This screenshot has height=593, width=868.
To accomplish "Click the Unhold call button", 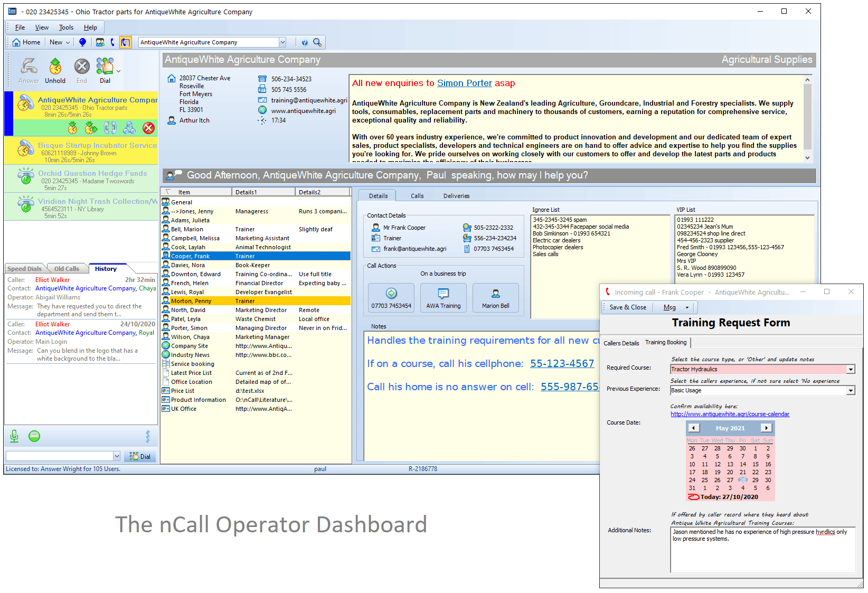I will 55,71.
